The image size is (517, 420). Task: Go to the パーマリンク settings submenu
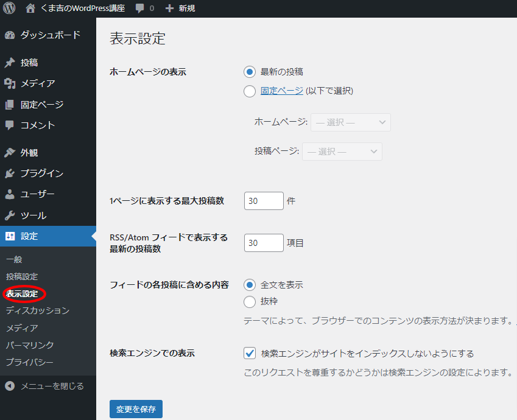point(30,345)
